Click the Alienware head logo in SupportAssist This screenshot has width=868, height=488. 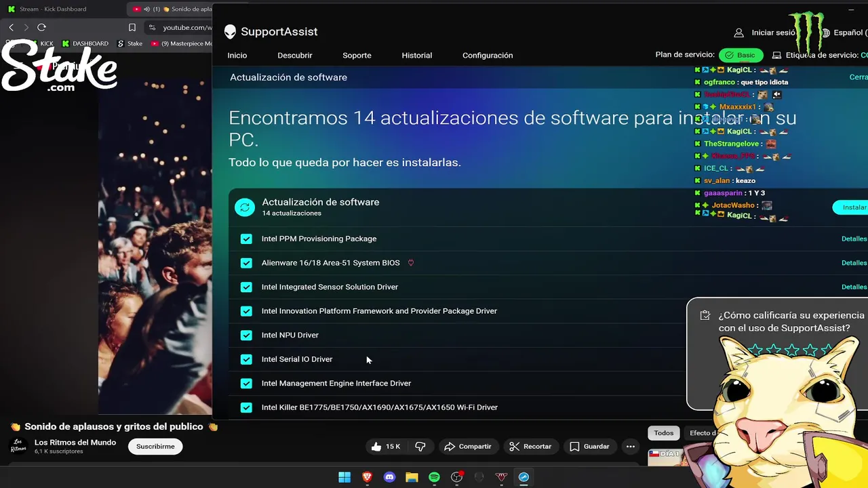[231, 32]
